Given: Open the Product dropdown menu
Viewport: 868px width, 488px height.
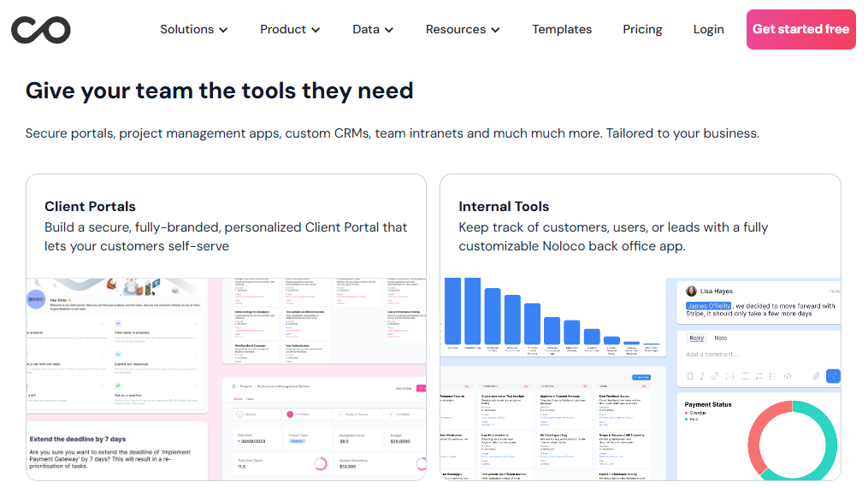Looking at the screenshot, I should tap(290, 29).
